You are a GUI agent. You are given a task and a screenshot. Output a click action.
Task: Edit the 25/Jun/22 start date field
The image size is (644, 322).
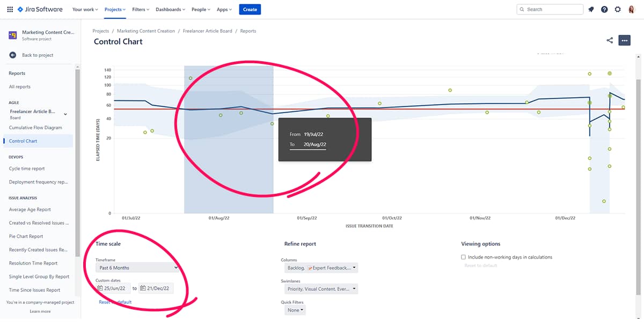[113, 289]
